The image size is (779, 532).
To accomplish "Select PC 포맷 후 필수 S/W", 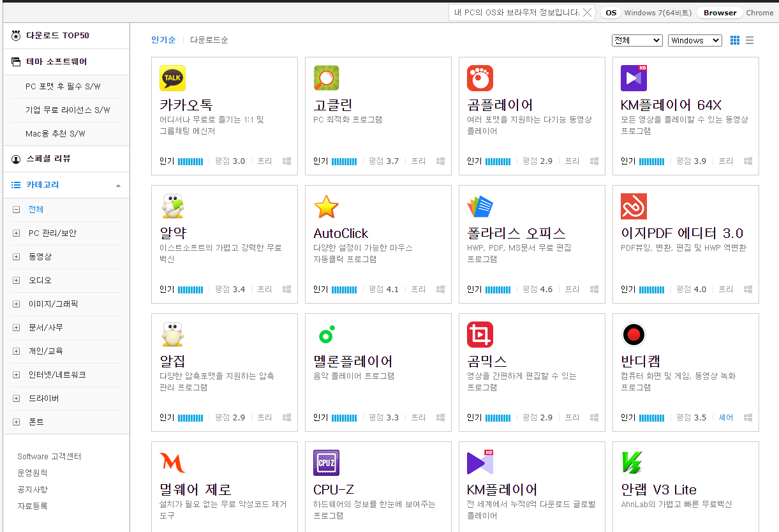I will tap(63, 86).
